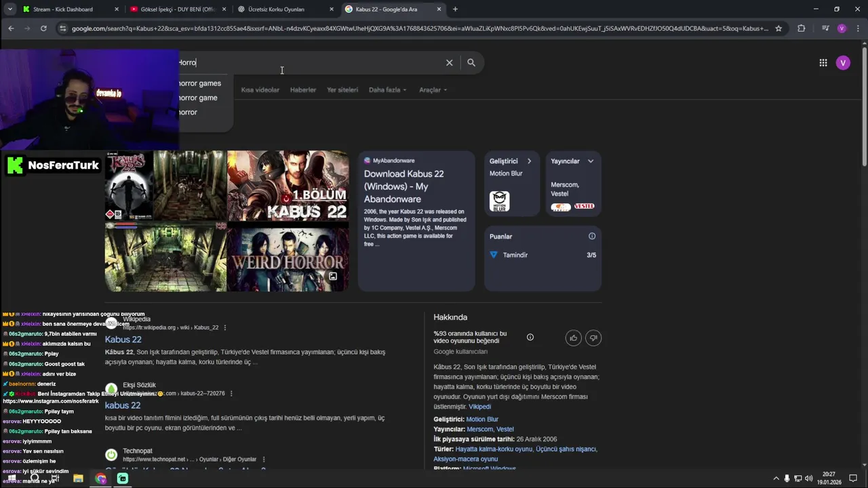This screenshot has height=488, width=868.
Task: Click the thumbs up feedback icon
Action: point(574,338)
